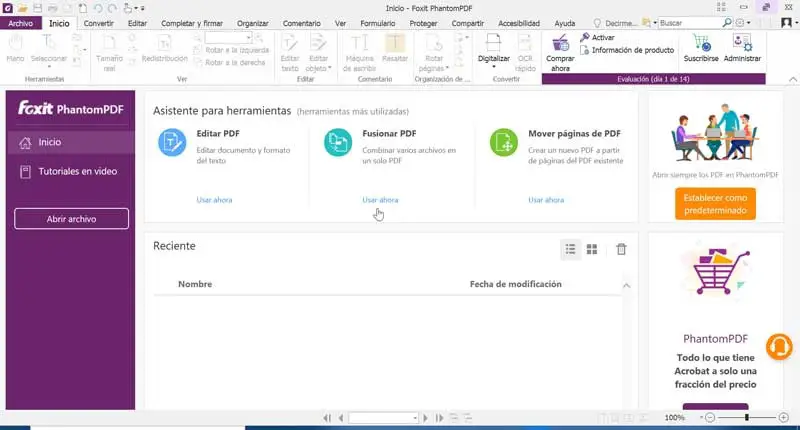Switch to the Editar tab
This screenshot has width=800, height=430.
[x=137, y=23]
